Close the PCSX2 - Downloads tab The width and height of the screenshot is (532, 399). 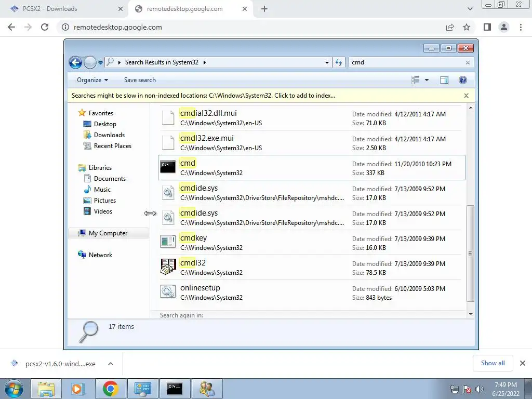click(x=121, y=9)
